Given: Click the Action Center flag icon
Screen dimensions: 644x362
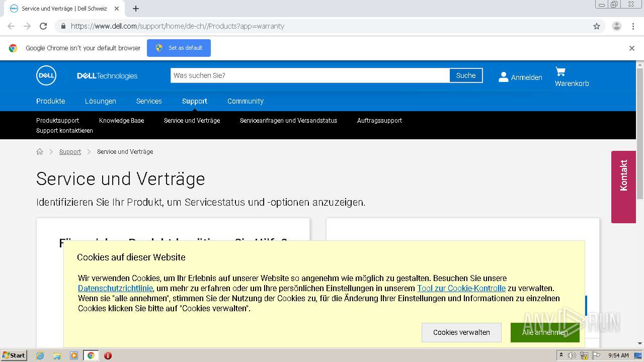Looking at the screenshot, I should 596,355.
